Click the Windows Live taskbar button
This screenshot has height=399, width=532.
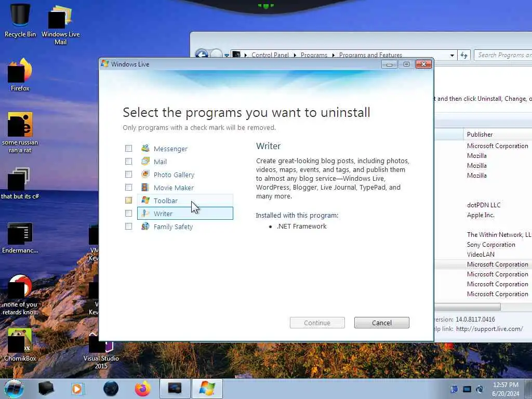coord(207,389)
